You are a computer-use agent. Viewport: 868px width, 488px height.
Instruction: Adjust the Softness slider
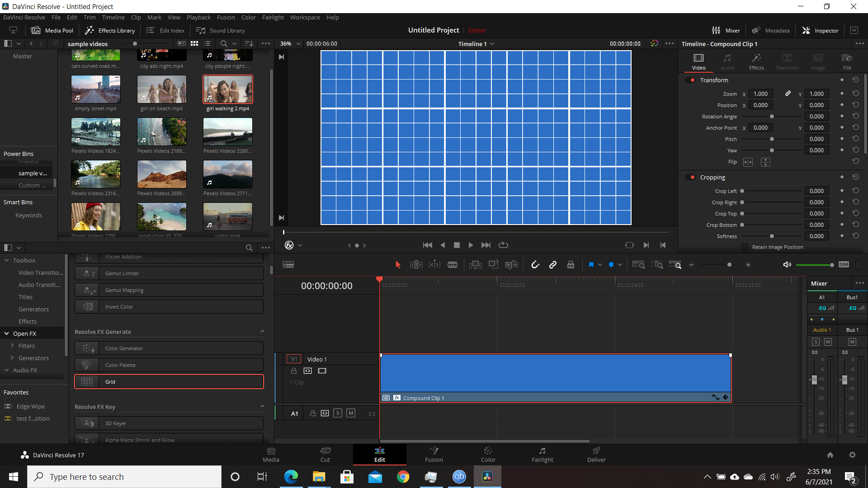tap(772, 236)
